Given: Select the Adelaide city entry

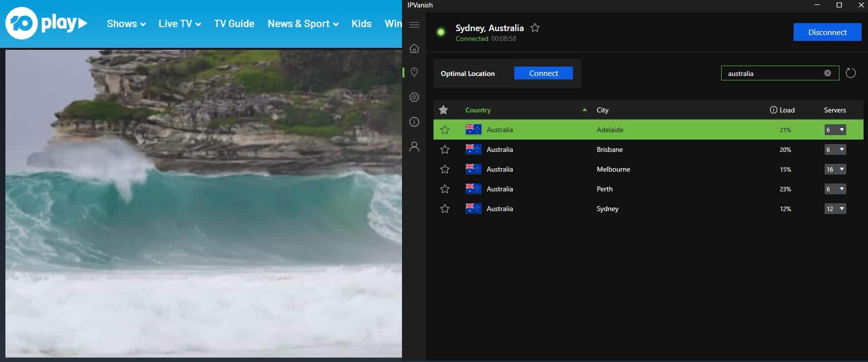Looking at the screenshot, I should coord(610,130).
